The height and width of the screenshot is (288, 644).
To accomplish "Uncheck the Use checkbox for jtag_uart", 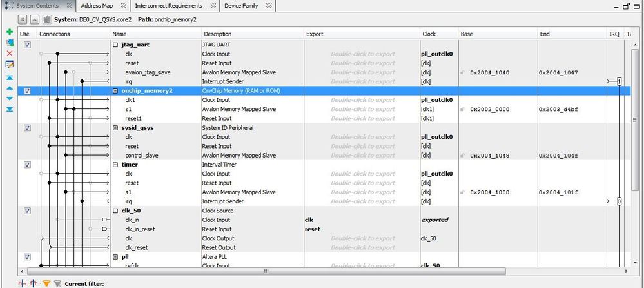I will tap(27, 45).
